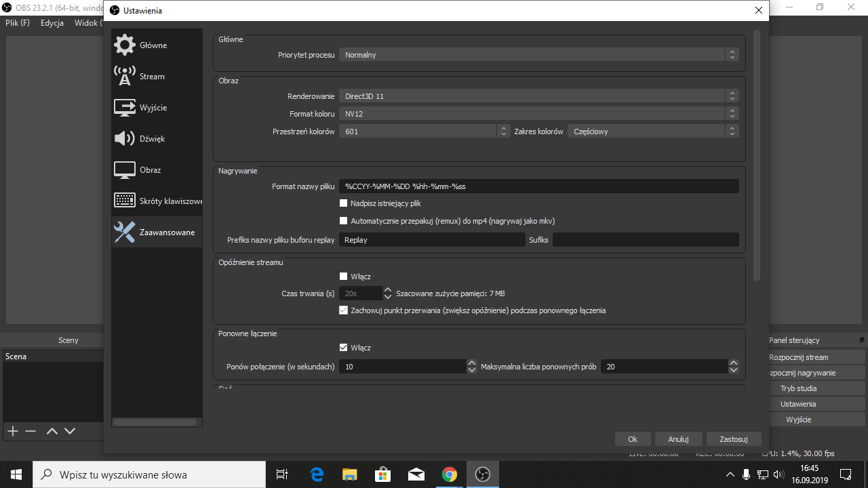
Task: Open File Explorer from the taskbar
Action: 349,474
